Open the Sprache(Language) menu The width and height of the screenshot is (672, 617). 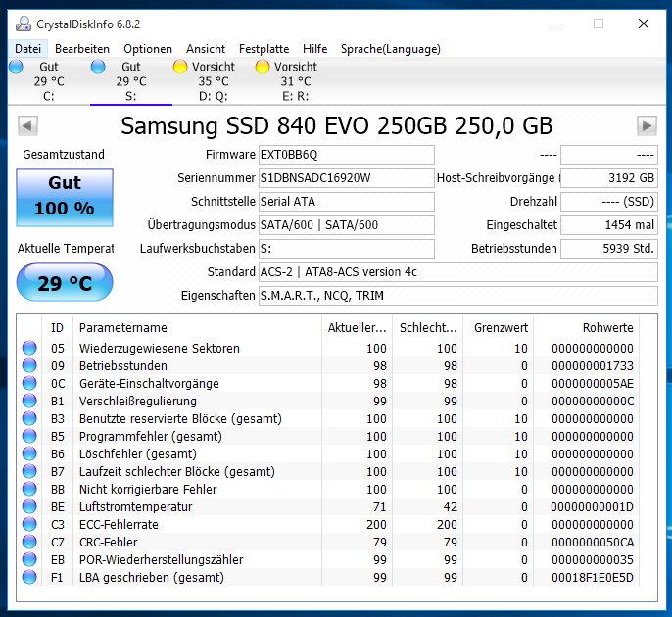391,49
